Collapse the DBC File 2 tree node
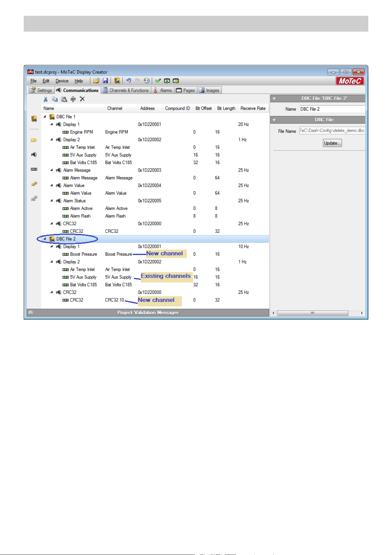 coord(45,239)
